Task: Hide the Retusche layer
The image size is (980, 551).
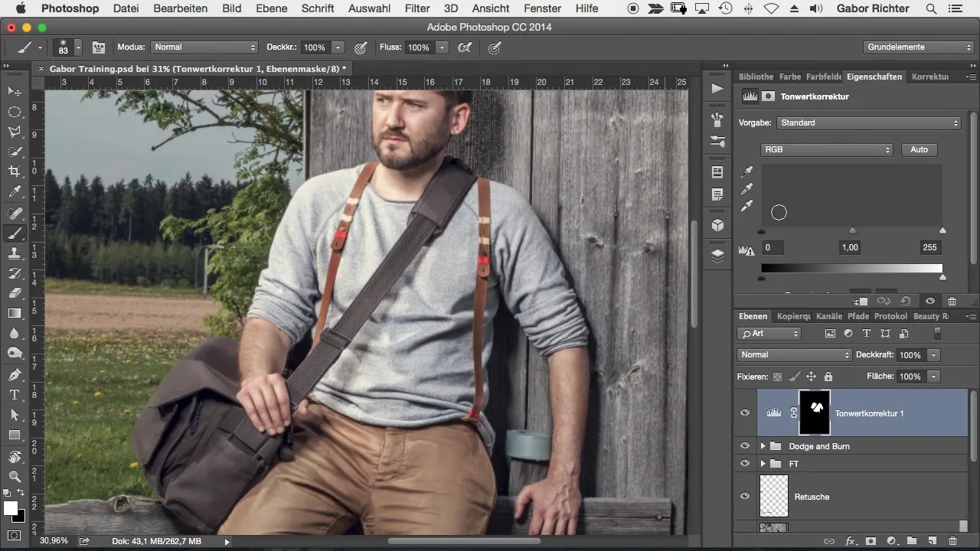Action: point(745,497)
